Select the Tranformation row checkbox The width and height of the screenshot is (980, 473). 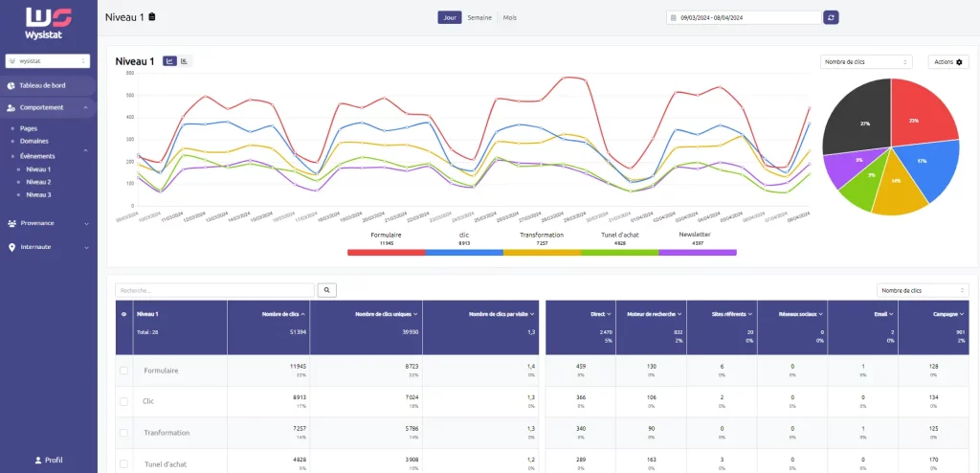click(x=123, y=433)
